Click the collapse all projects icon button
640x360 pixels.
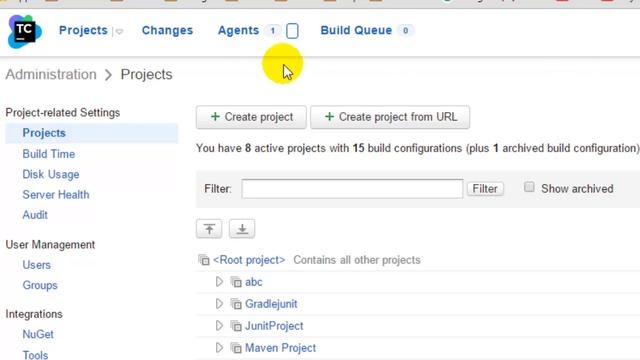(x=209, y=229)
